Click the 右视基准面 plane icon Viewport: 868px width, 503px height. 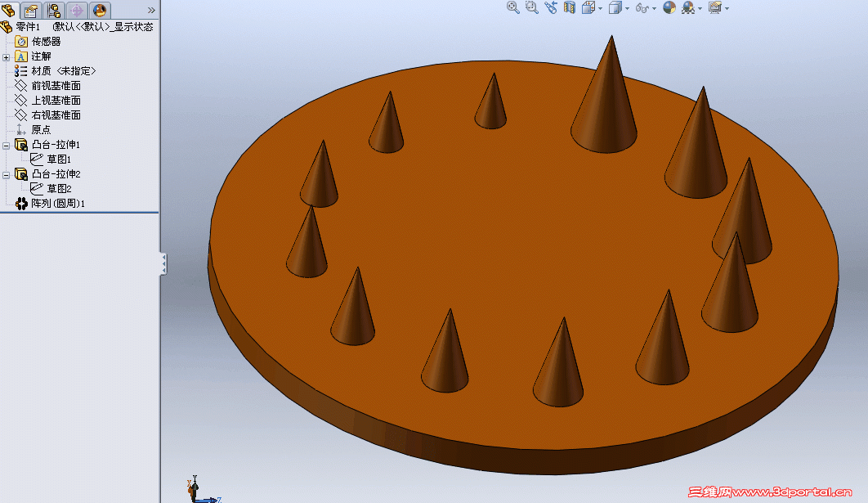pyautogui.click(x=21, y=115)
